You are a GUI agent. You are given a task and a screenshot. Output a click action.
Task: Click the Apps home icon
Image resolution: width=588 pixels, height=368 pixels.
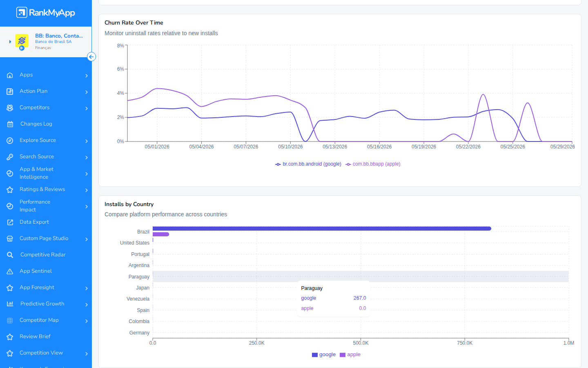tap(10, 75)
